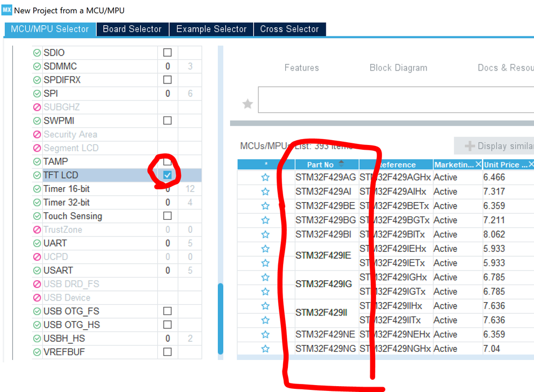Image resolution: width=534 pixels, height=392 pixels.
Task: Click the Timer 32-bit count field
Action: click(167, 203)
